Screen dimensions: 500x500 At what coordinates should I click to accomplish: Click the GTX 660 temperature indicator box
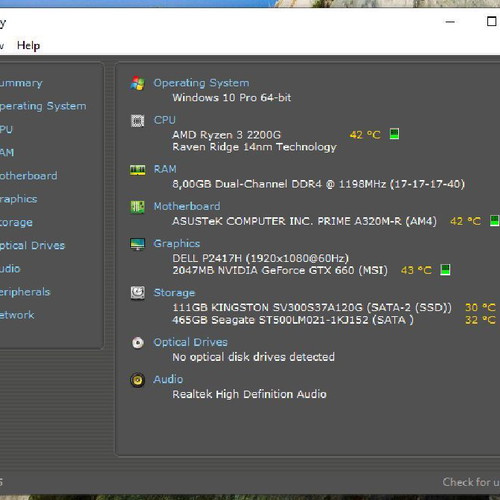pos(445,269)
